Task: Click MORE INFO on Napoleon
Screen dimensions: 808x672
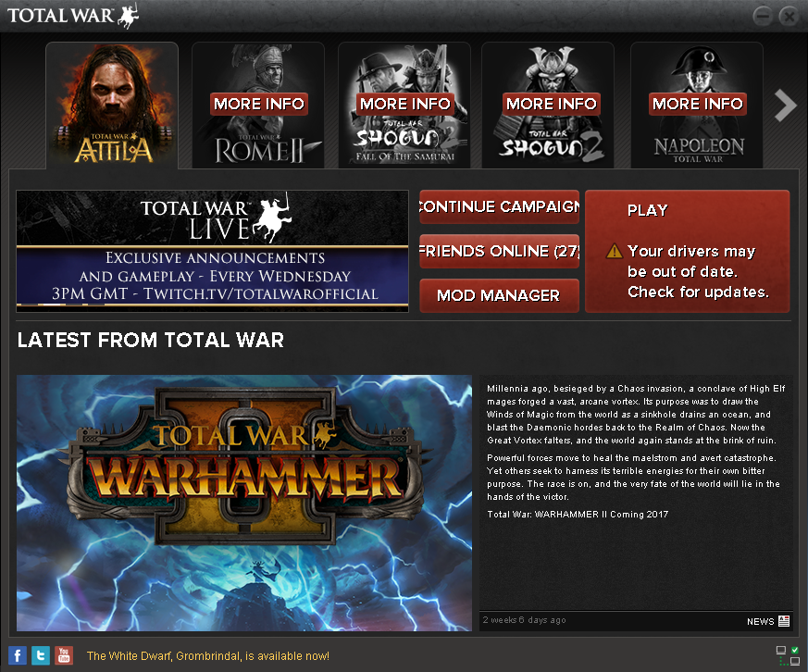Action: pyautogui.click(x=698, y=104)
